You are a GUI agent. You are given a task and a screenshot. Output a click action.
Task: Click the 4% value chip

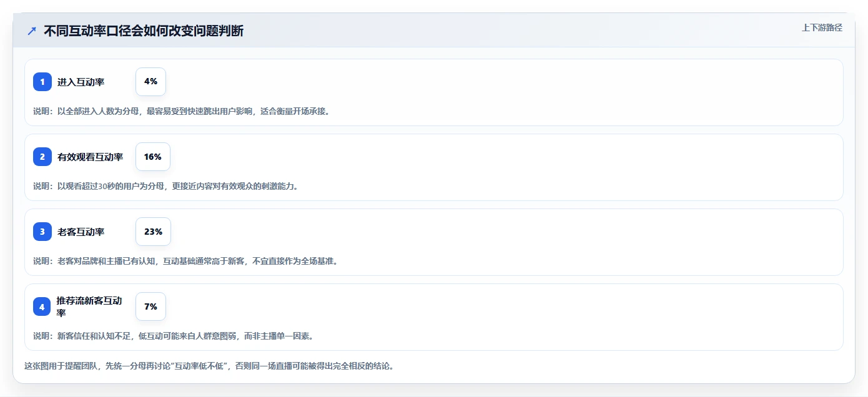pos(150,82)
